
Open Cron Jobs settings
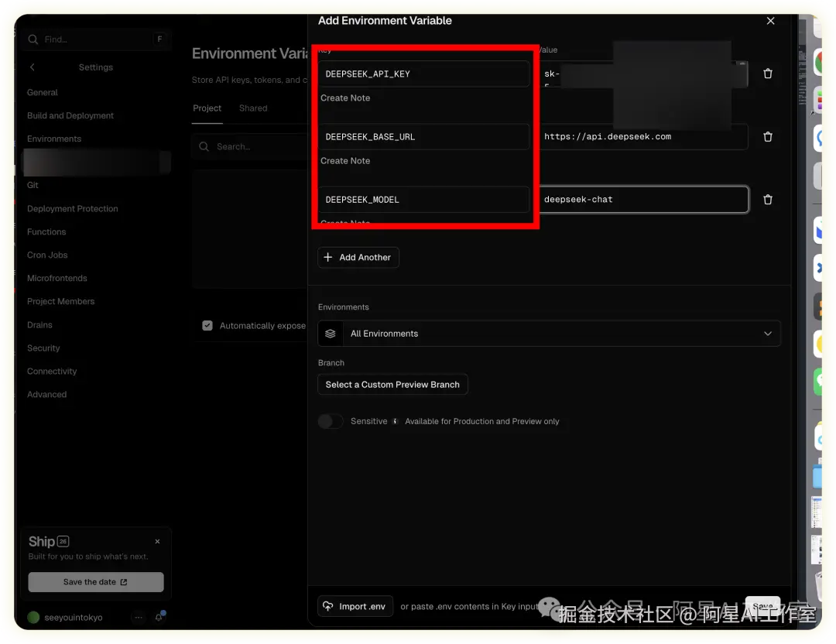pos(47,255)
